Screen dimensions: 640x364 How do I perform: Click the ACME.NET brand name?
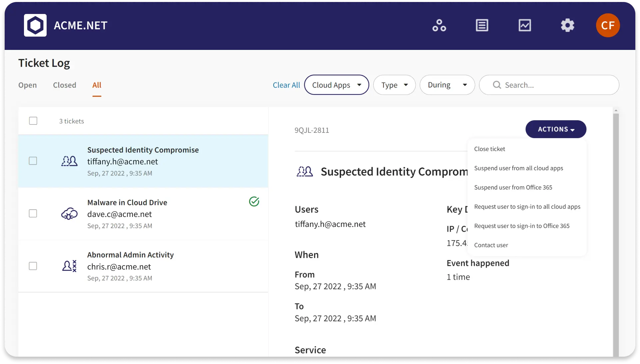tap(81, 25)
